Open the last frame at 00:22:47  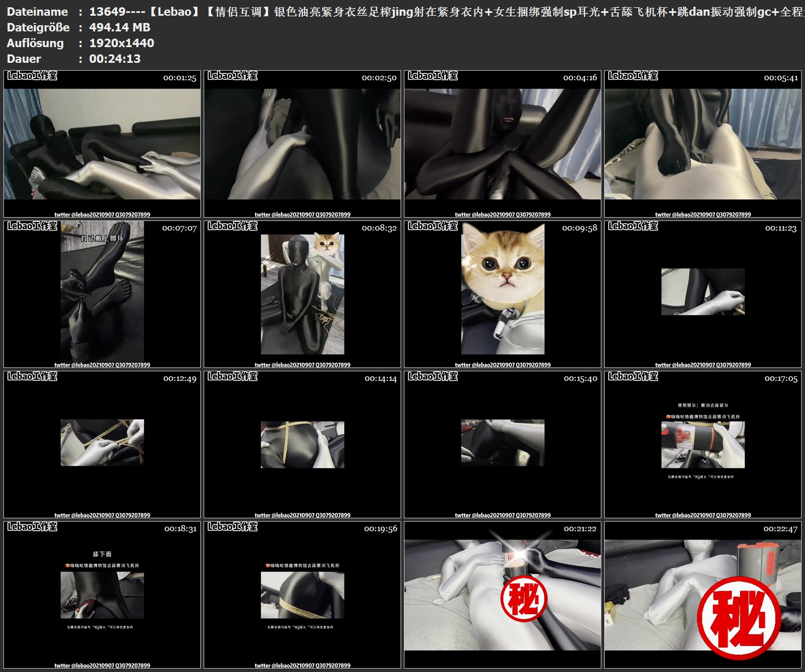click(x=703, y=595)
